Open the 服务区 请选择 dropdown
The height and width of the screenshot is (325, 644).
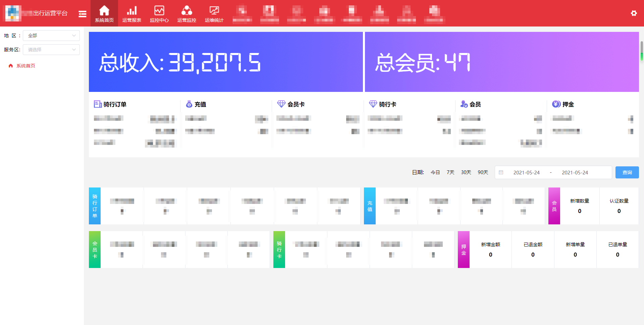(51, 50)
